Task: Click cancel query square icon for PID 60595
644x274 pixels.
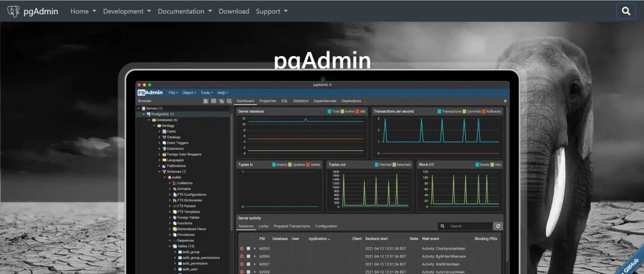Action: pos(248,248)
